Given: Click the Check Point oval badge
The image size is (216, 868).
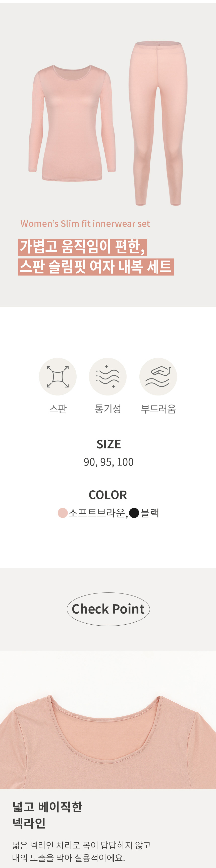Looking at the screenshot, I should (x=108, y=609).
